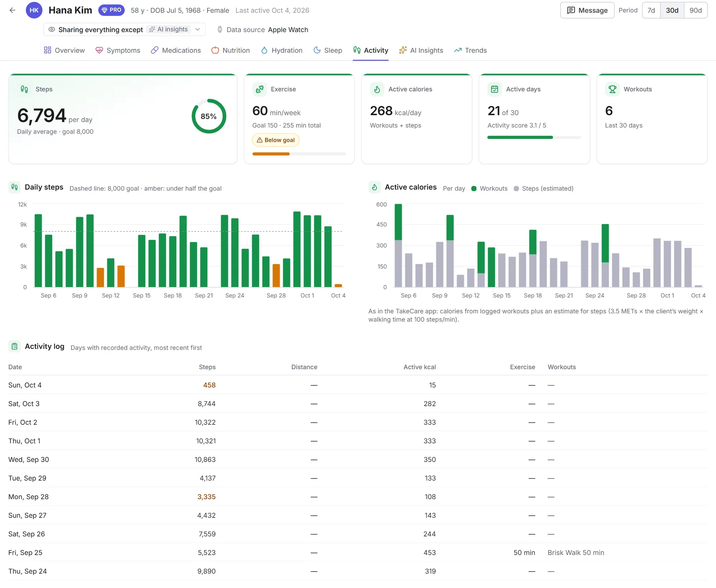
Task: Open the Hydration tab
Action: 282,50
